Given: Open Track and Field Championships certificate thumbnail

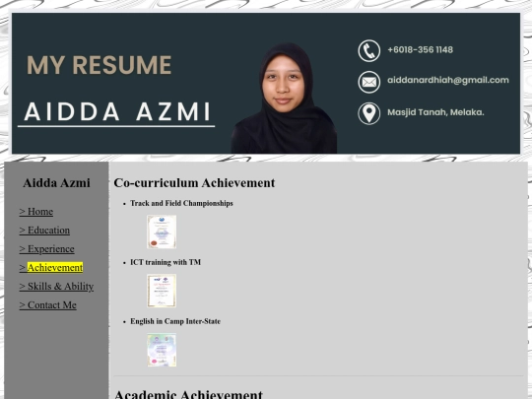Looking at the screenshot, I should 162,232.
